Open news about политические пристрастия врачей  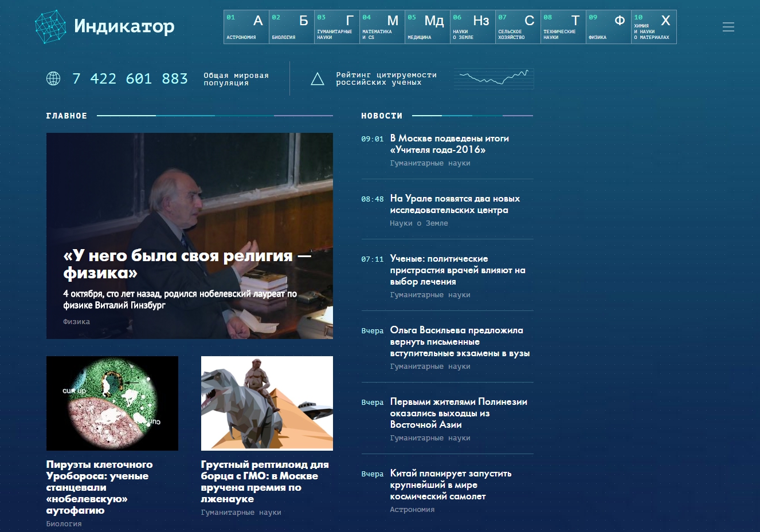[x=458, y=270]
